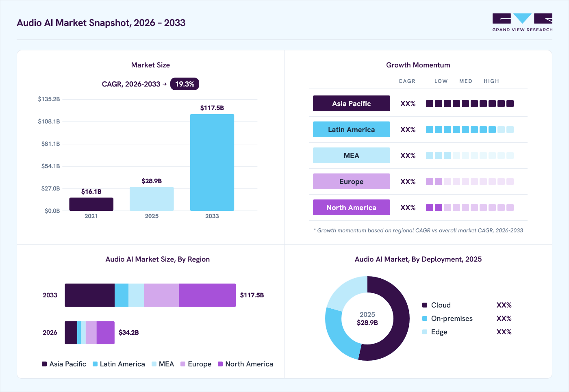Click the Cloud legend swatch
The height and width of the screenshot is (392, 569).
(425, 305)
